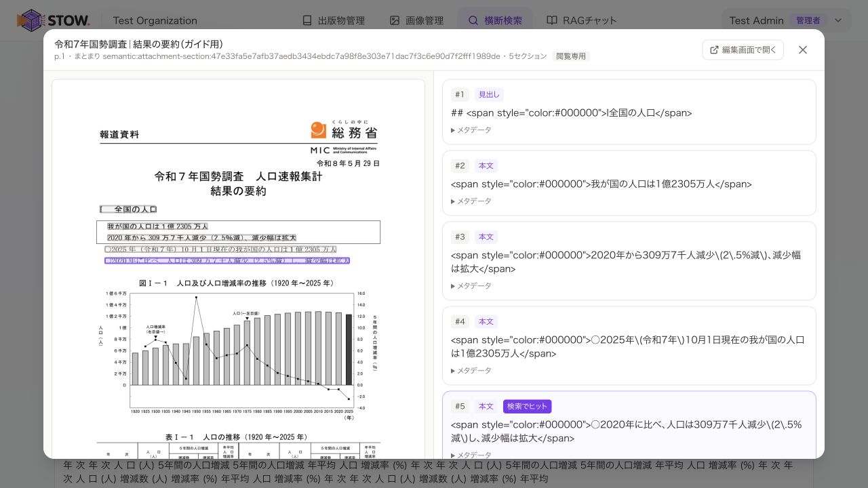Click Test Organization name in header

155,20
